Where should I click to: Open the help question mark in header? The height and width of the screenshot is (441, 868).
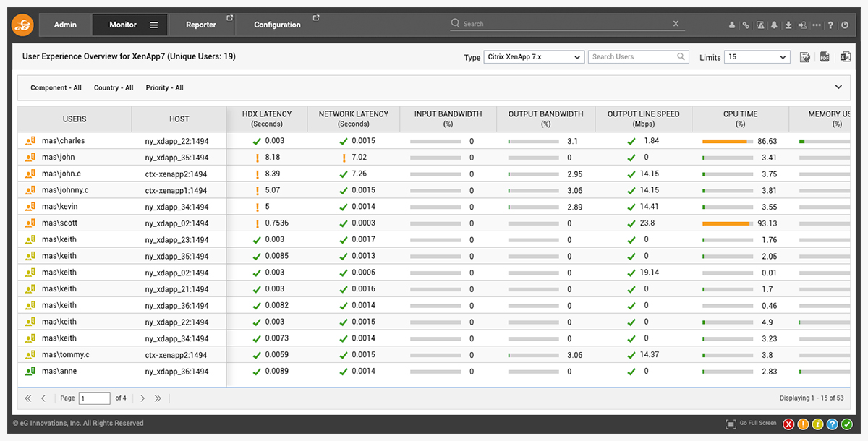(x=830, y=25)
